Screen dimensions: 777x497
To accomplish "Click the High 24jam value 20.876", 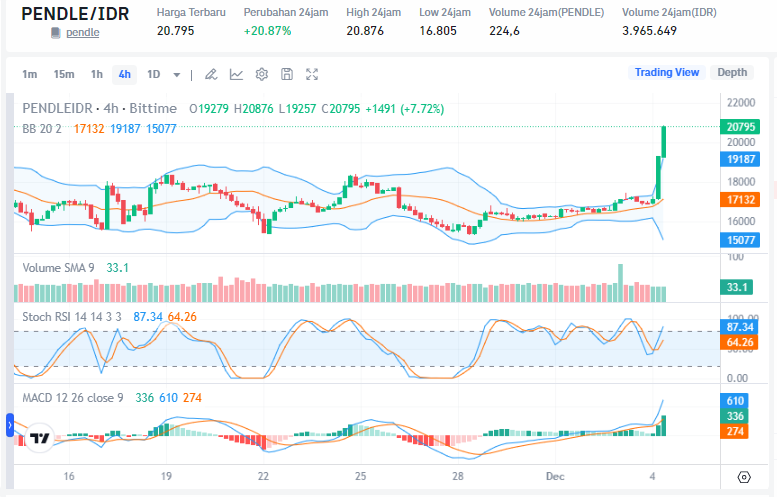I will pyautogui.click(x=365, y=31).
